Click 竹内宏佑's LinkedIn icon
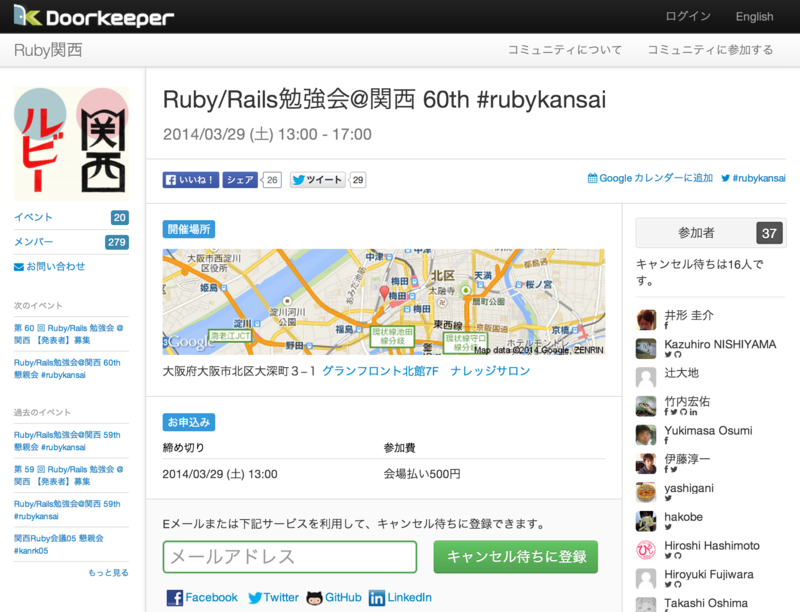Viewport: 800px width, 612px height. tap(692, 412)
